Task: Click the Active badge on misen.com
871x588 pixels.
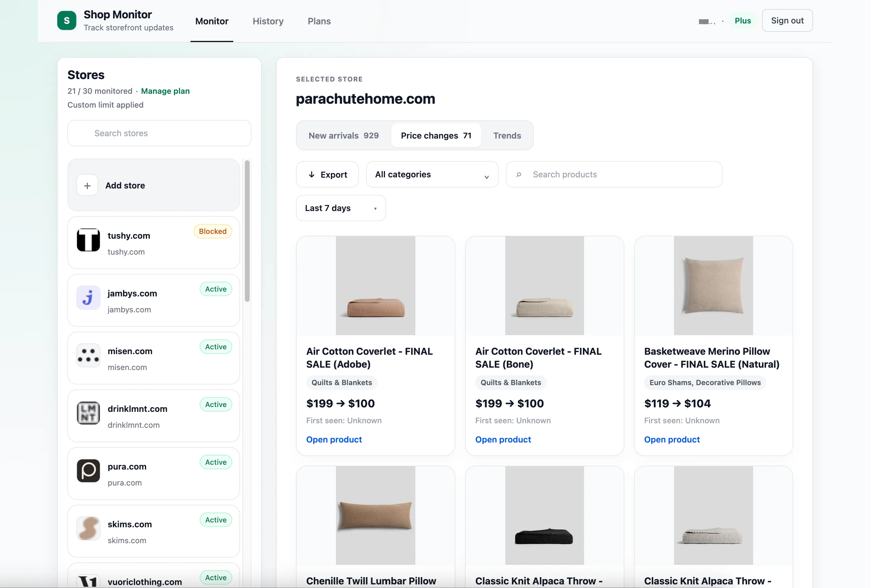Action: (x=216, y=347)
